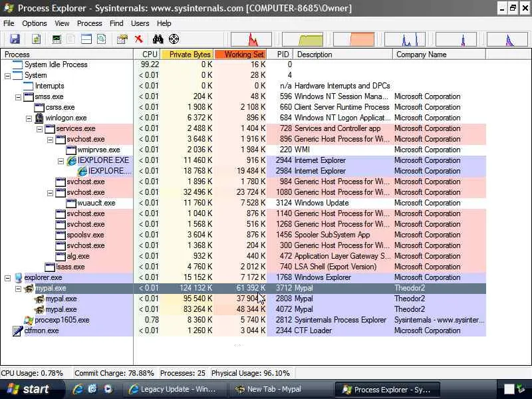
Task: Select the wmiprvse.exe process
Action: coord(243,150)
